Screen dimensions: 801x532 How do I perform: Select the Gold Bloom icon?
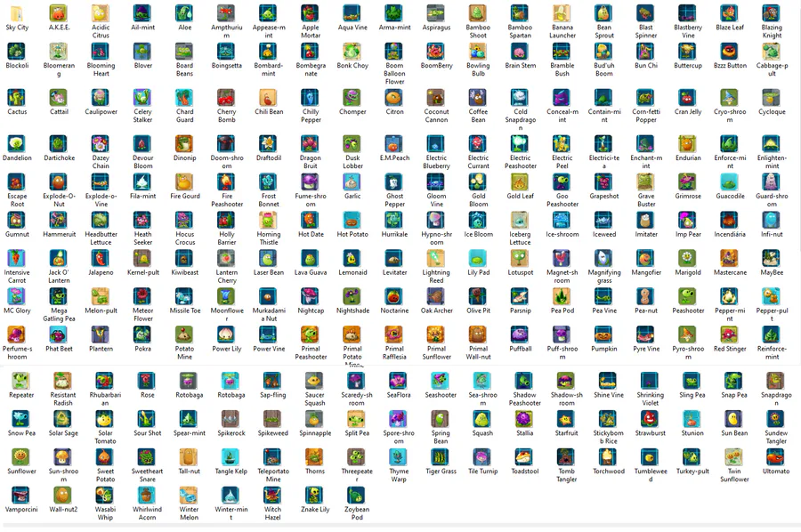[478, 181]
